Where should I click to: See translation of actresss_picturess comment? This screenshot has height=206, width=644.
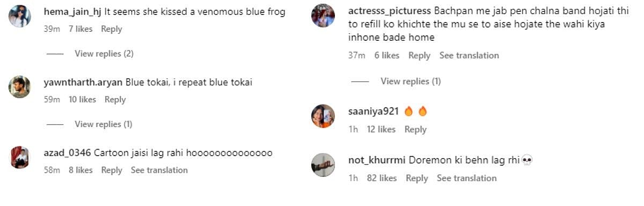[x=469, y=55]
